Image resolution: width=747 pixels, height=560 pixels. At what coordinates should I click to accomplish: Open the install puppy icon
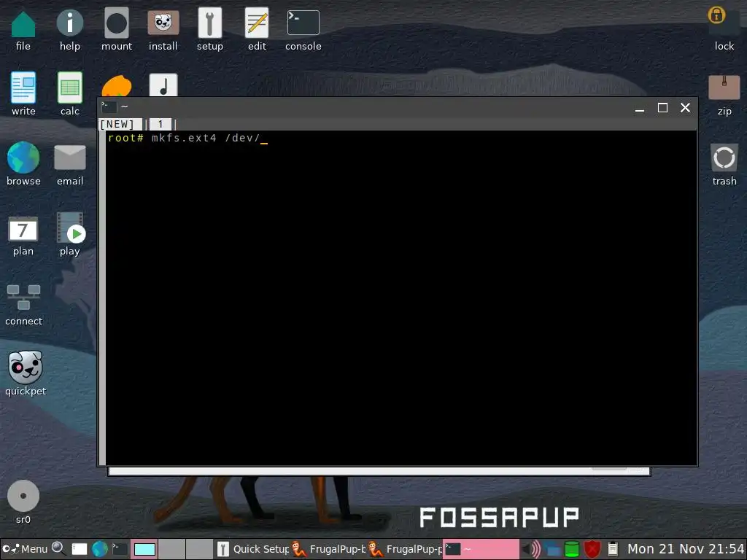click(x=163, y=23)
